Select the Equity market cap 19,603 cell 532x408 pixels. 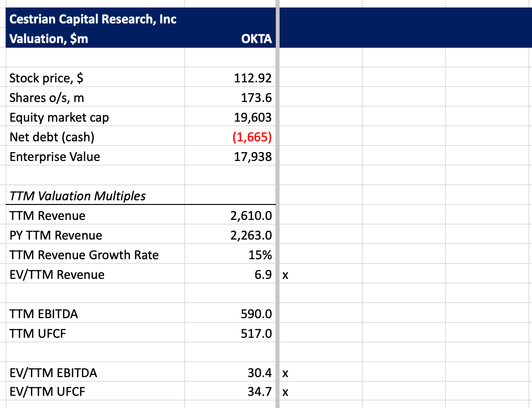click(230, 117)
